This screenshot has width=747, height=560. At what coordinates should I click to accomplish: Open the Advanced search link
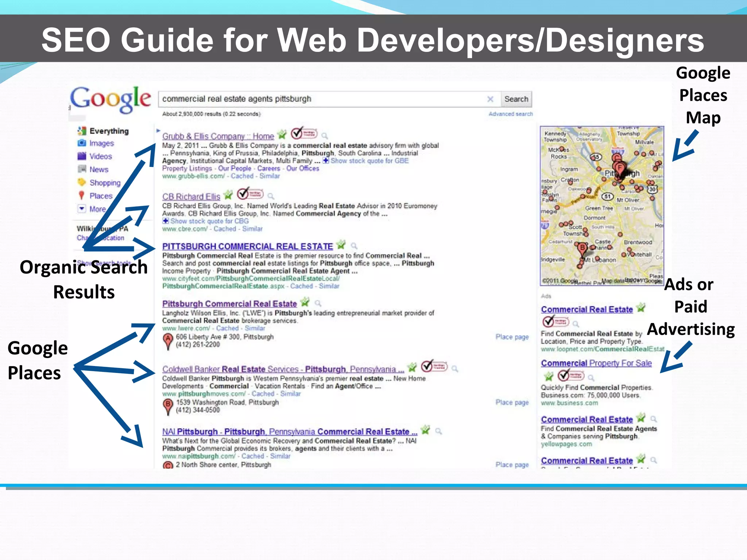click(x=511, y=114)
